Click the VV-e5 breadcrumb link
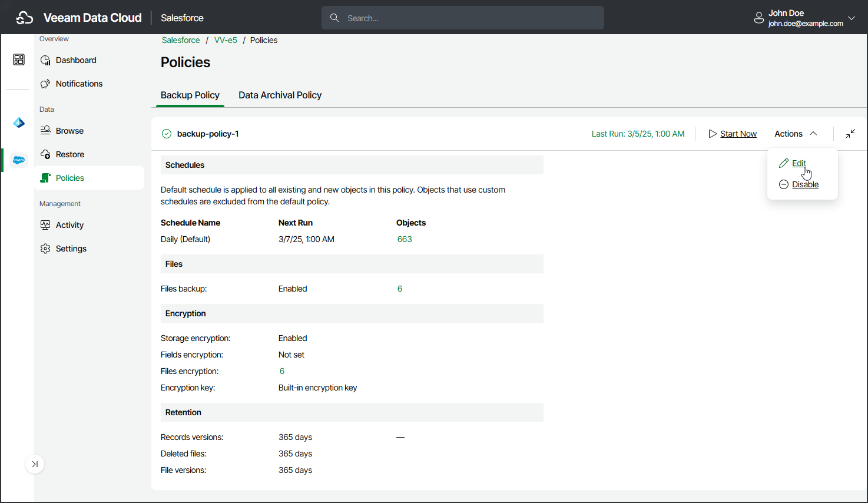This screenshot has width=868, height=503. click(226, 40)
